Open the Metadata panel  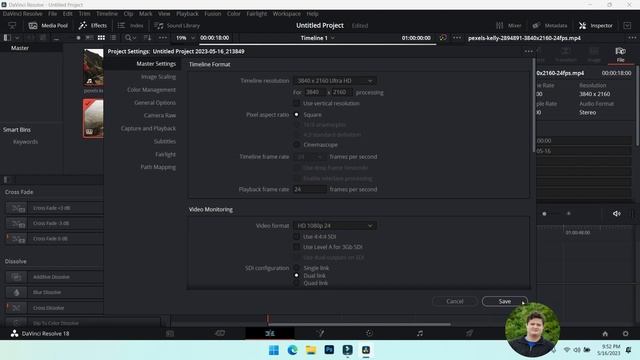click(x=550, y=25)
